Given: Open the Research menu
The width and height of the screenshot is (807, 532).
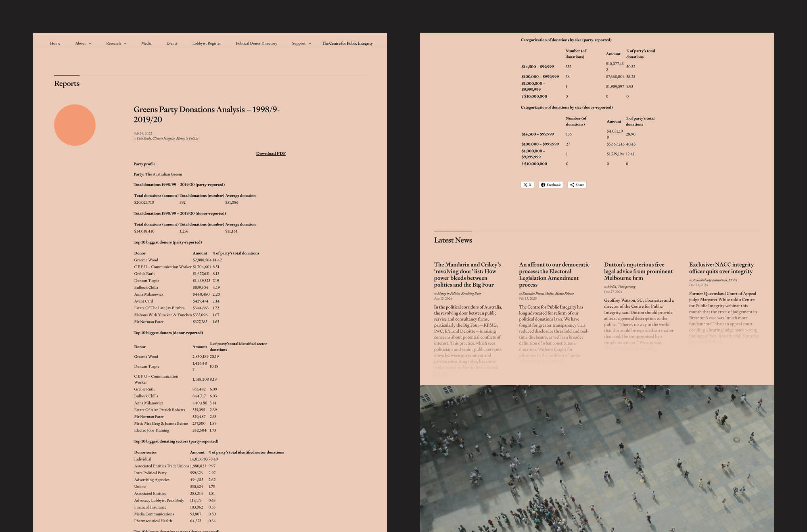Looking at the screenshot, I should pos(113,43).
